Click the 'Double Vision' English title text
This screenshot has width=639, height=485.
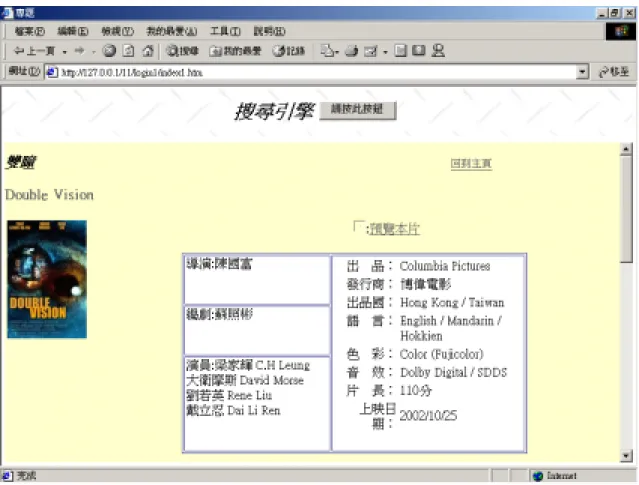tap(49, 195)
